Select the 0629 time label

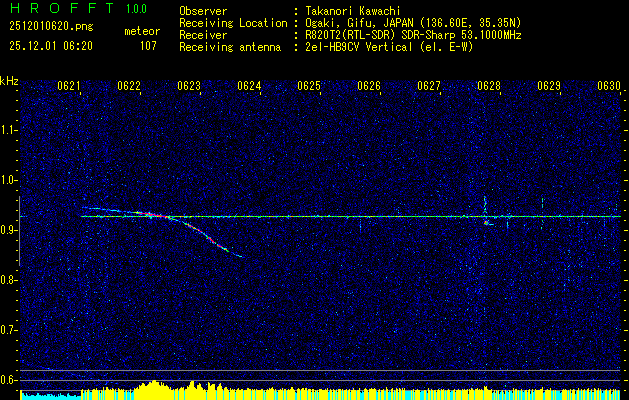[549, 86]
